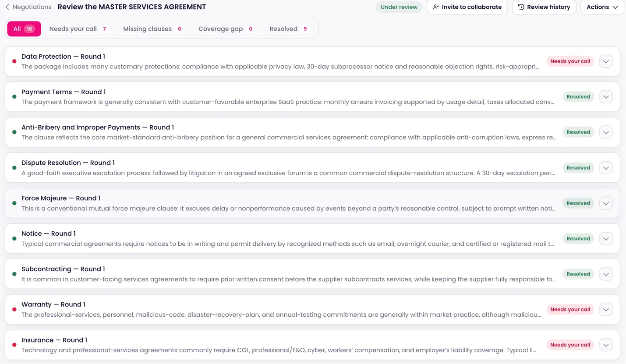
Task: Click the Notice — Round 1 title
Action: (49, 234)
